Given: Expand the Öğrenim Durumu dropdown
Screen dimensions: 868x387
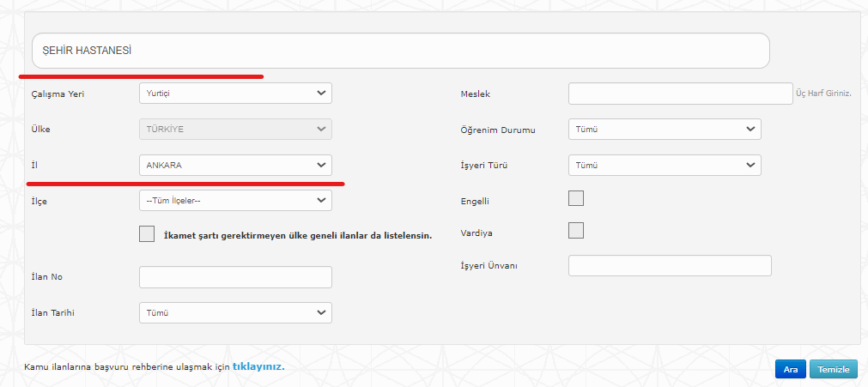Looking at the screenshot, I should 665,129.
